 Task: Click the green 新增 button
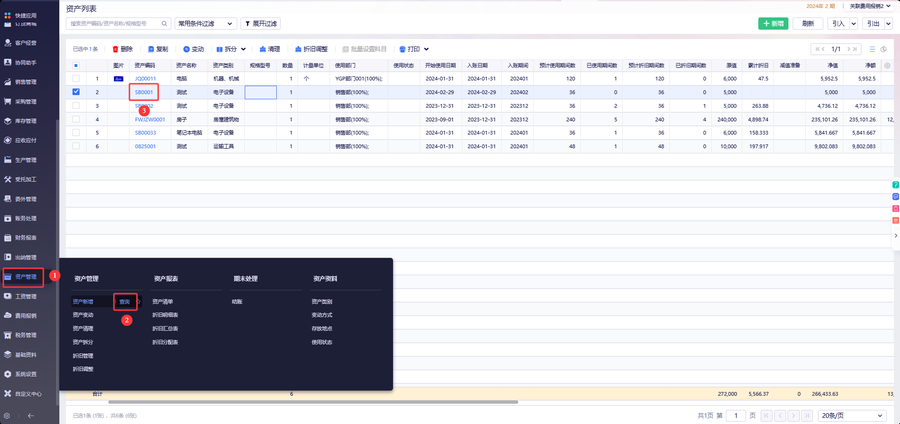(x=773, y=24)
